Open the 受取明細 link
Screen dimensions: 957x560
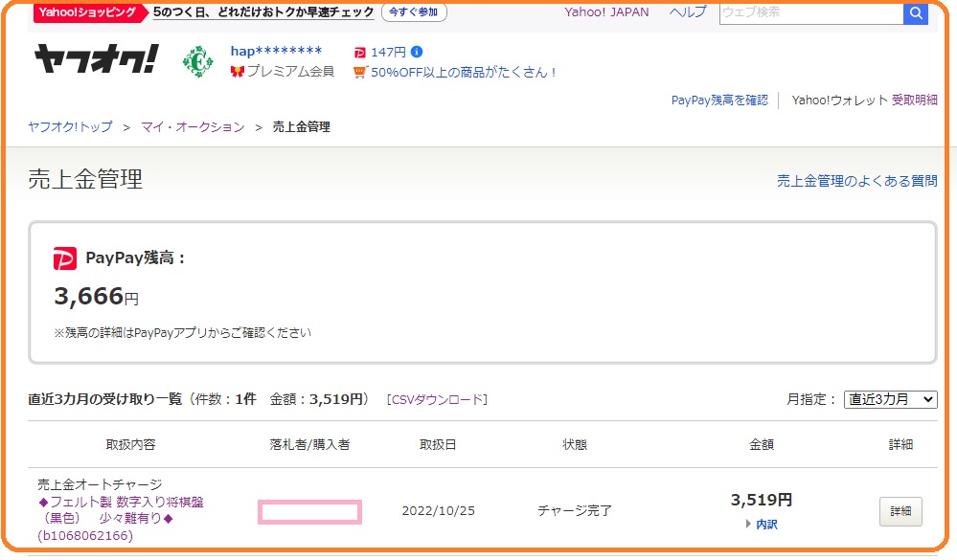click(914, 101)
